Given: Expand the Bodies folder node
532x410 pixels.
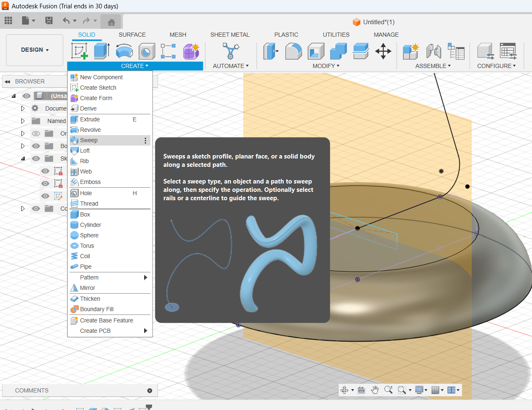Looking at the screenshot, I should click(23, 146).
